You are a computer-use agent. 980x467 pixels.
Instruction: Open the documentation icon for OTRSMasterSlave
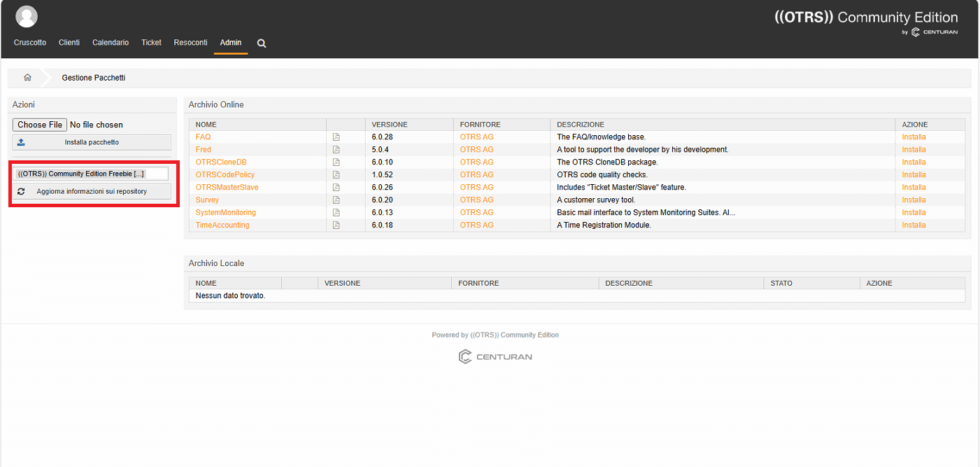336,188
